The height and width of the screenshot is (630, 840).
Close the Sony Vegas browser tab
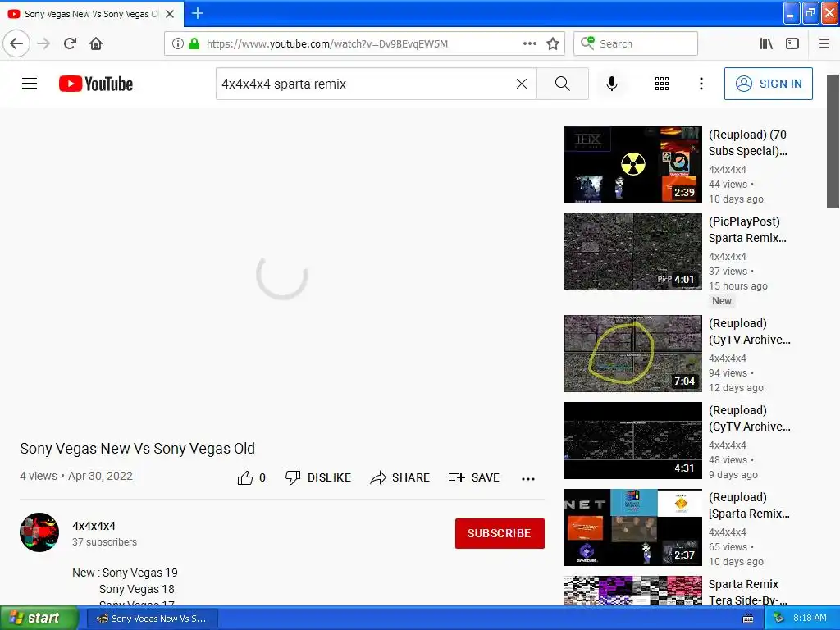coord(170,14)
